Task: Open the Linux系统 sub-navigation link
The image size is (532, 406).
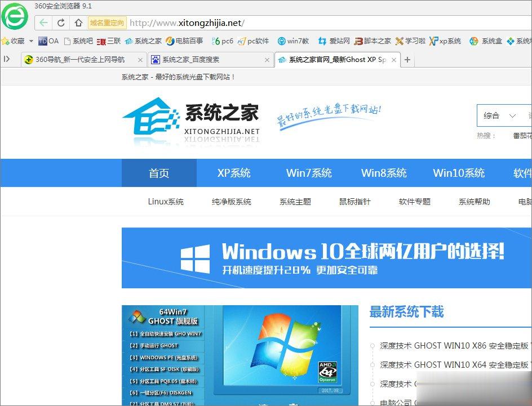Action: click(x=166, y=202)
